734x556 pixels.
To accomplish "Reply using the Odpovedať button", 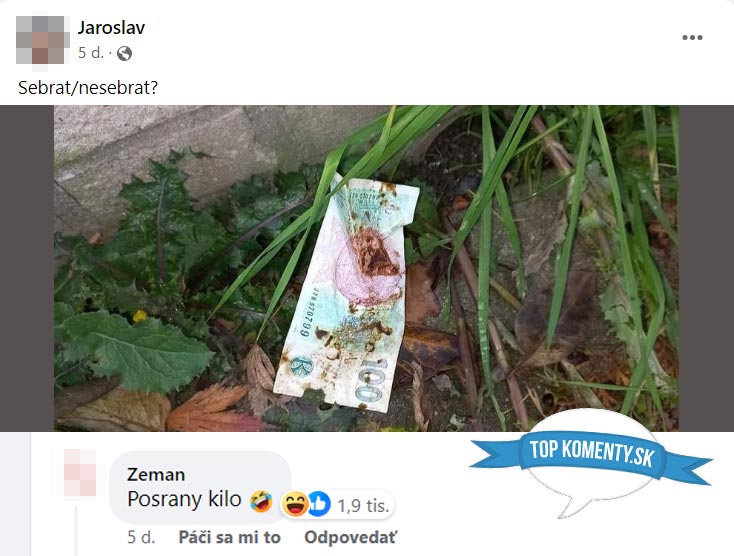I will pos(350,537).
